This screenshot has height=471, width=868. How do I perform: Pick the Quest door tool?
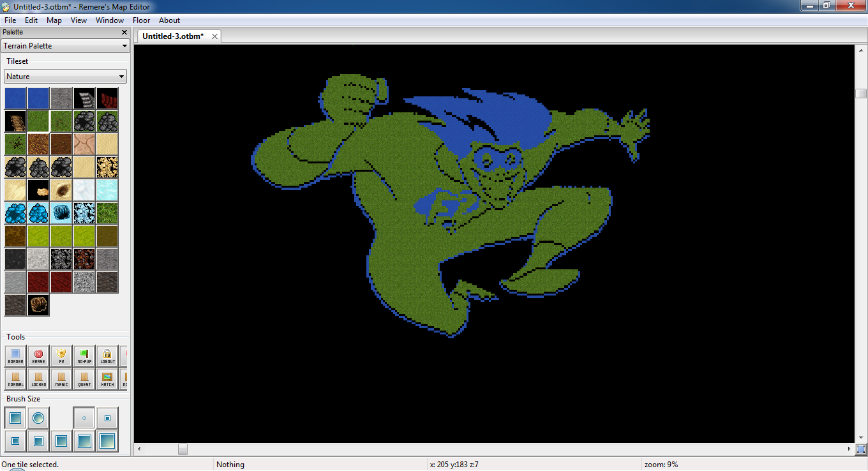[x=84, y=379]
